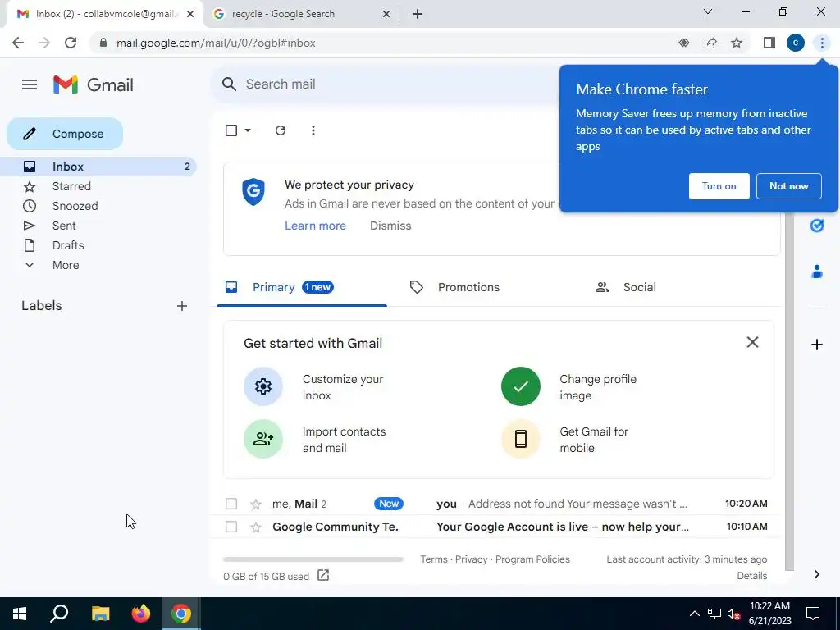Open the Tasks side panel icon

(x=817, y=226)
